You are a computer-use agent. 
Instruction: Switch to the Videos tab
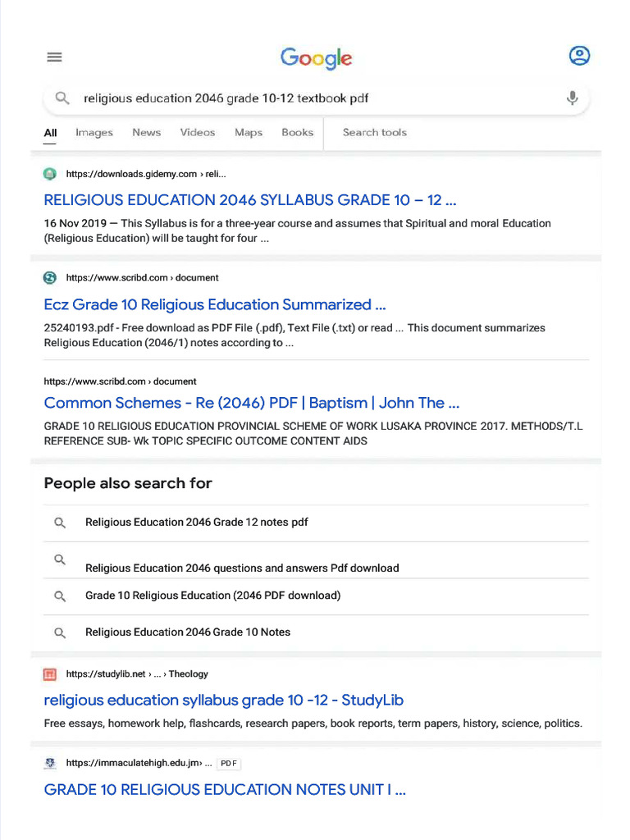click(x=198, y=132)
